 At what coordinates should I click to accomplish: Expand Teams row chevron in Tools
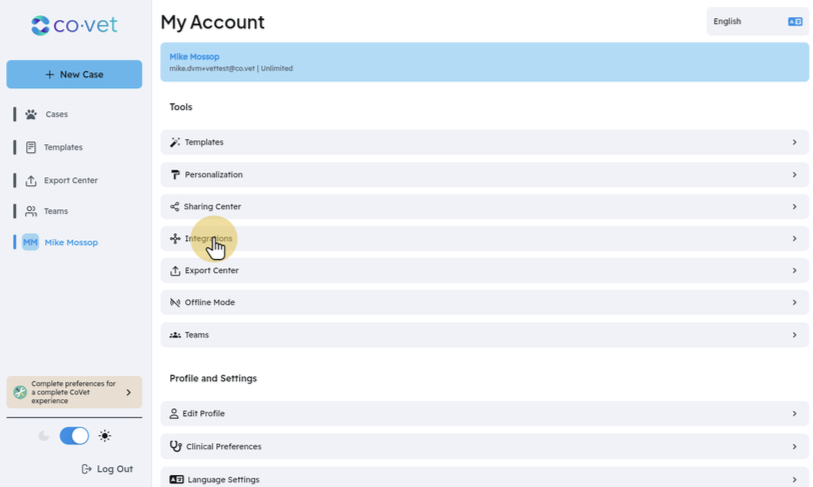pos(794,335)
